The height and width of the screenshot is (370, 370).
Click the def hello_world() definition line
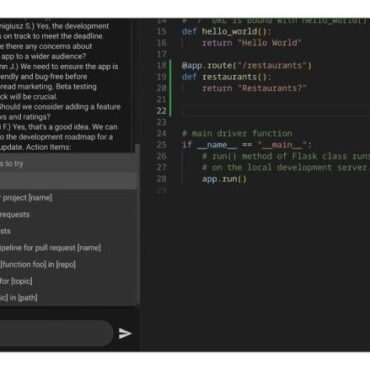227,31
